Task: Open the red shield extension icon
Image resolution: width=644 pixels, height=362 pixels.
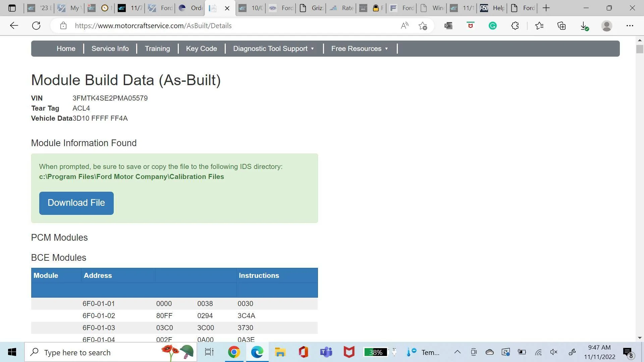Action: point(471,25)
